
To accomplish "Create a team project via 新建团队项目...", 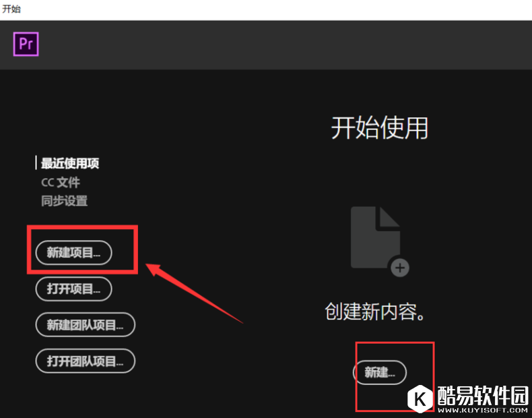I will point(85,325).
